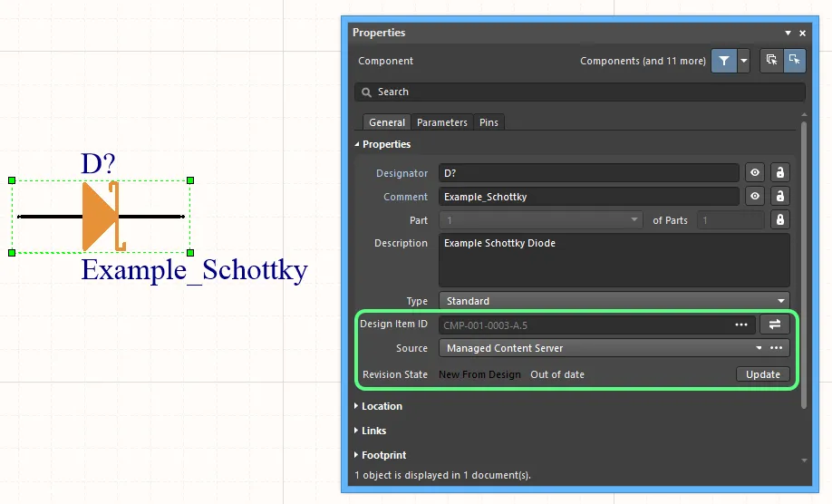The height and width of the screenshot is (504, 832).
Task: Lock the Designator field
Action: (780, 172)
